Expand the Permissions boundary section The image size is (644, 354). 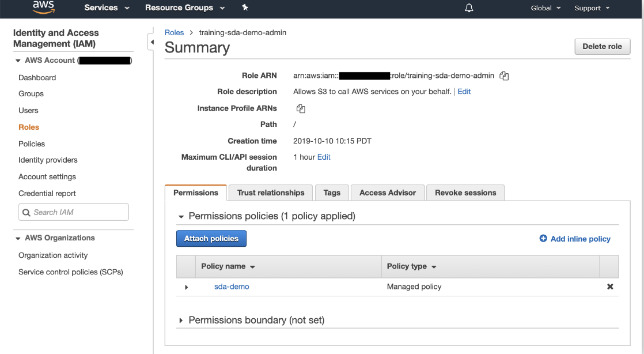181,321
